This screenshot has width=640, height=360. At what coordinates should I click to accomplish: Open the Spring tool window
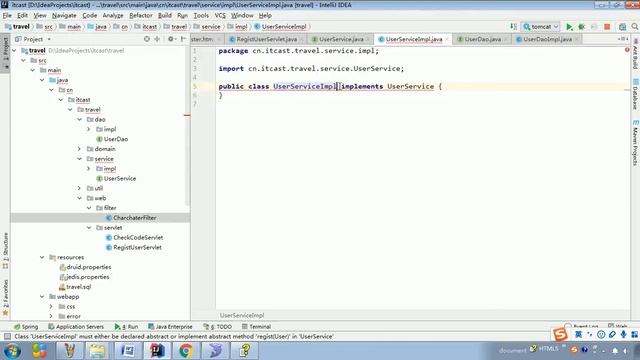[x=26, y=327]
